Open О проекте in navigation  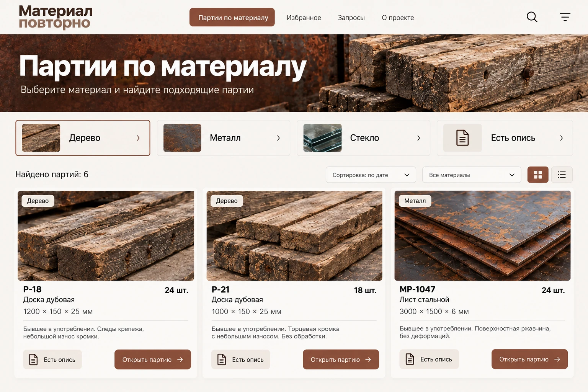pyautogui.click(x=398, y=18)
